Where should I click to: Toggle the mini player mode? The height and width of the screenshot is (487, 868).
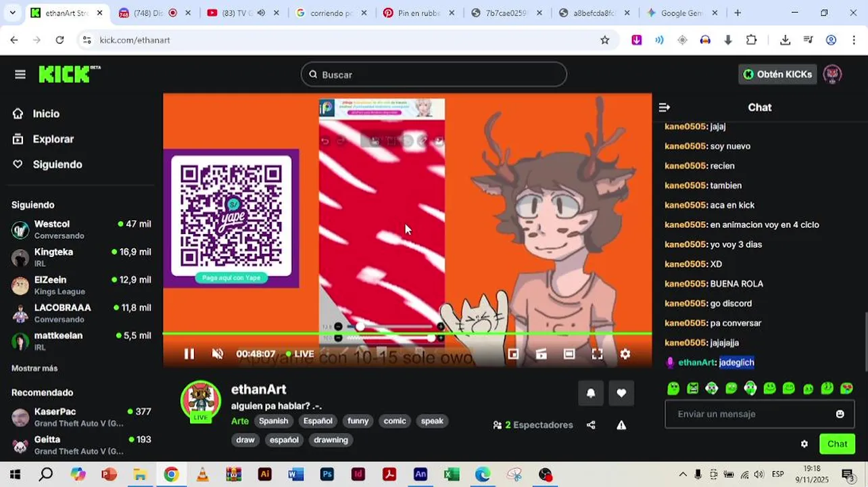513,354
